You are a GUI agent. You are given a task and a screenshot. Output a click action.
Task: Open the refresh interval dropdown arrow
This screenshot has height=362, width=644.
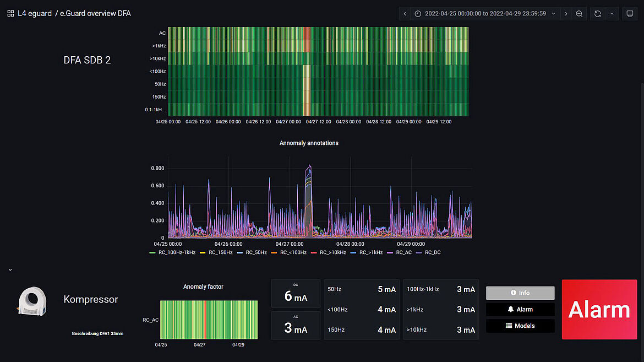(612, 14)
